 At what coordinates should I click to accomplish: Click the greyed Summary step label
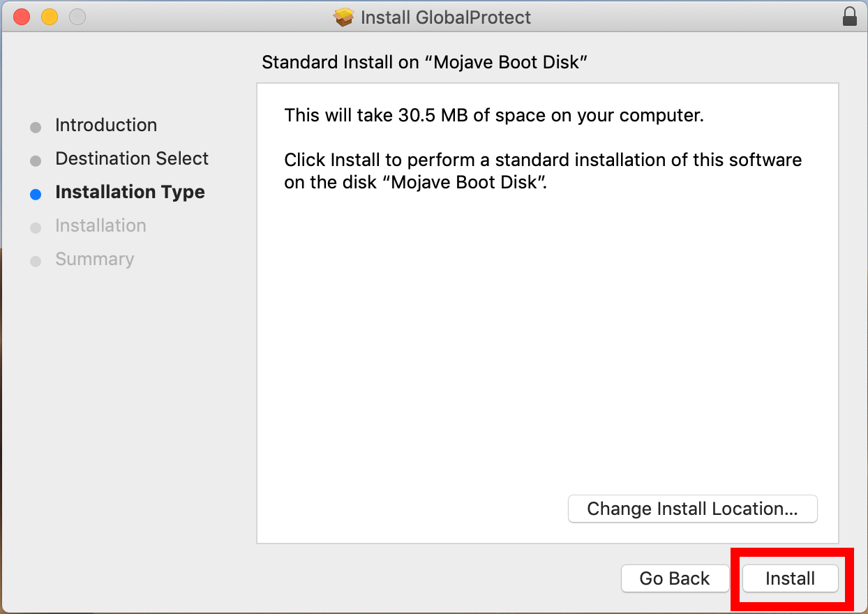coord(94,260)
